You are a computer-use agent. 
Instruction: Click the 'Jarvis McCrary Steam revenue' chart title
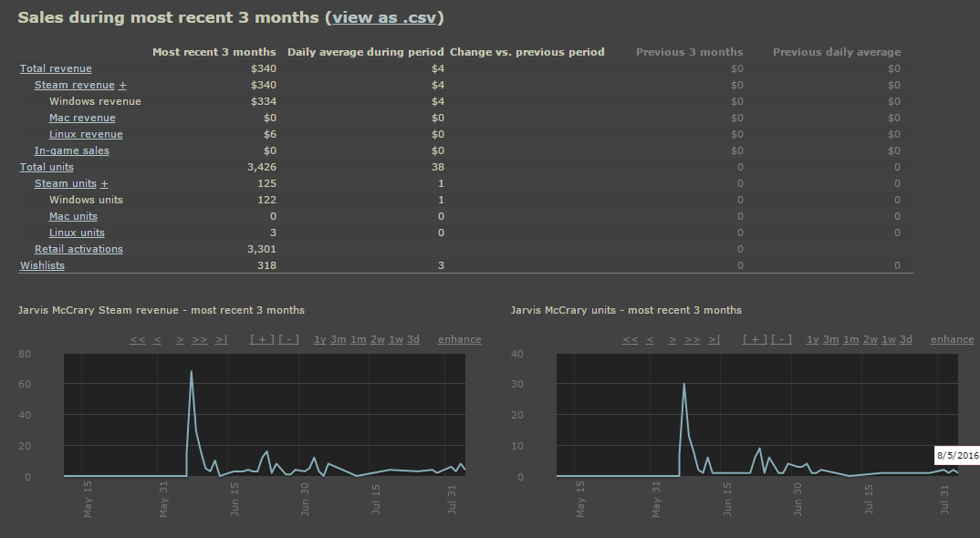pyautogui.click(x=162, y=310)
